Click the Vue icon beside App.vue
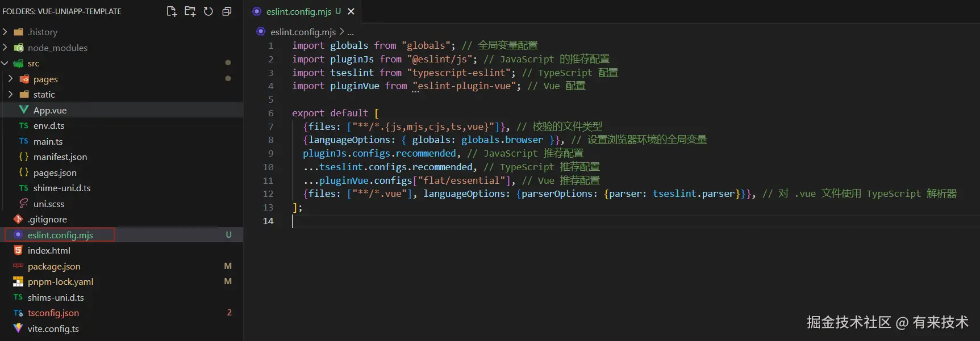980x341 pixels. coord(24,110)
